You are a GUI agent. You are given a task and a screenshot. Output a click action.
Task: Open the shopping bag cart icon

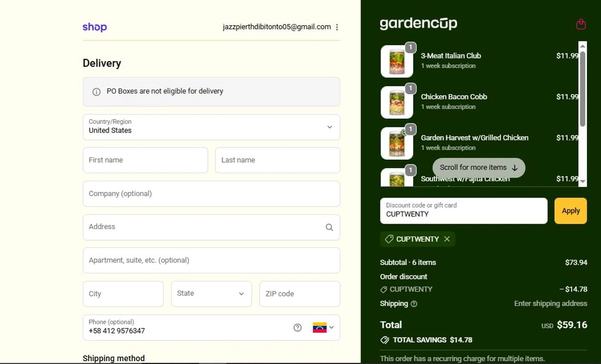(581, 24)
